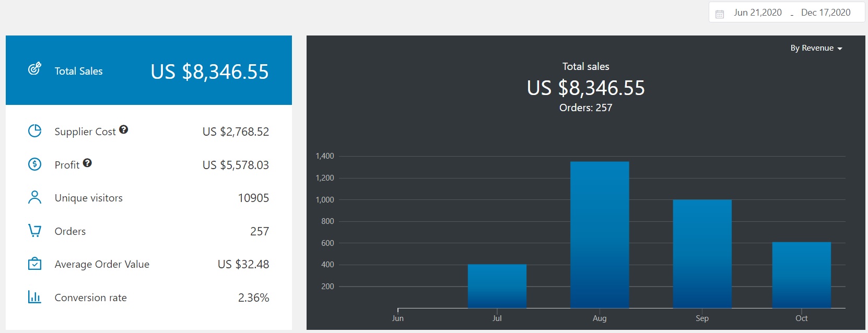Click the August revenue bar
The width and height of the screenshot is (868, 333).
pyautogui.click(x=600, y=235)
